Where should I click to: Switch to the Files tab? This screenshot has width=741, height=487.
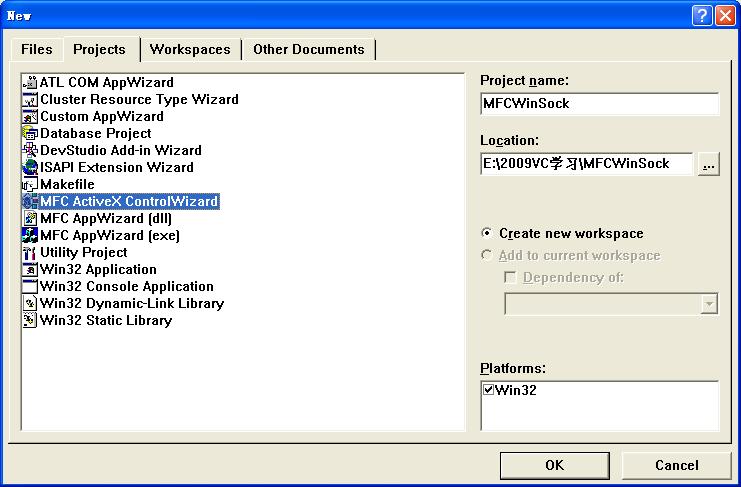pos(36,50)
